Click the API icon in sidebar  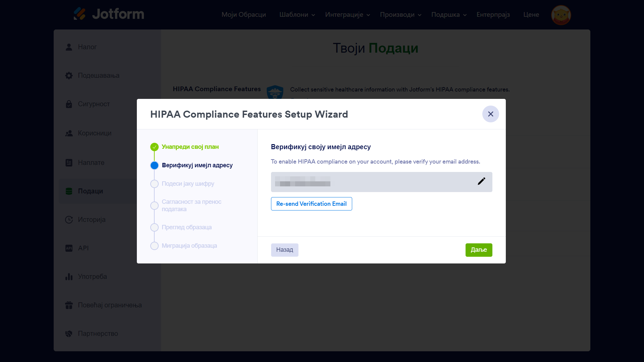pos(69,248)
